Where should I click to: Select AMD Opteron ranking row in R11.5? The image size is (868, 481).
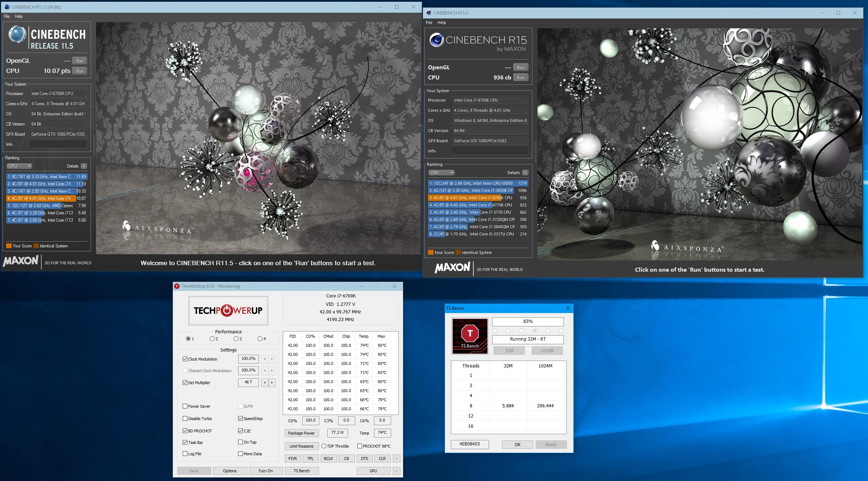tap(47, 206)
